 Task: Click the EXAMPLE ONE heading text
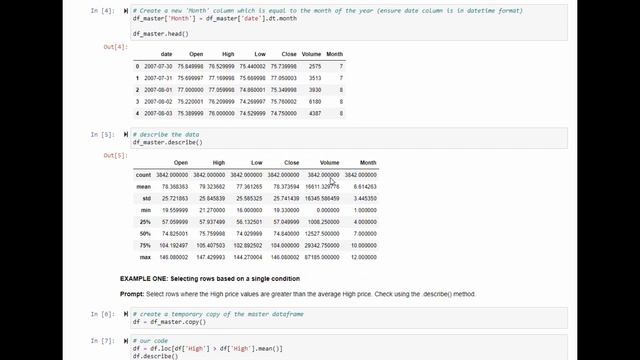point(210,278)
